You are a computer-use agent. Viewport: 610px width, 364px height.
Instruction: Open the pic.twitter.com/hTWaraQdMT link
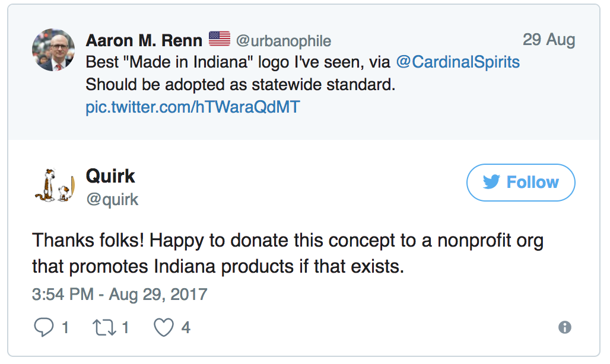click(193, 107)
